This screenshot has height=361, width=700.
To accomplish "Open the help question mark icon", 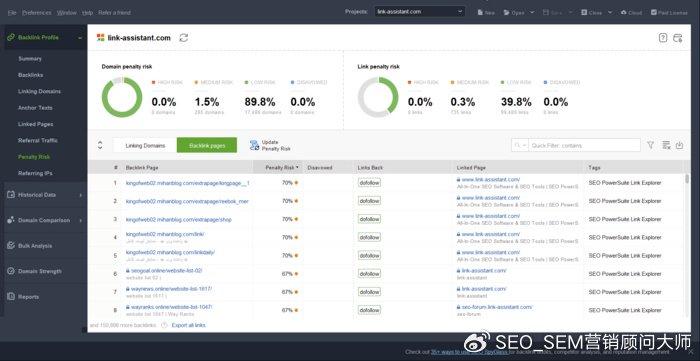I will click(x=663, y=38).
